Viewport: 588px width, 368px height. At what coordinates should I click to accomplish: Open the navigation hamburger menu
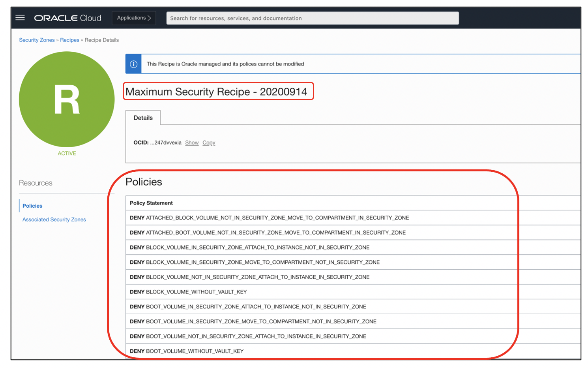click(x=20, y=17)
